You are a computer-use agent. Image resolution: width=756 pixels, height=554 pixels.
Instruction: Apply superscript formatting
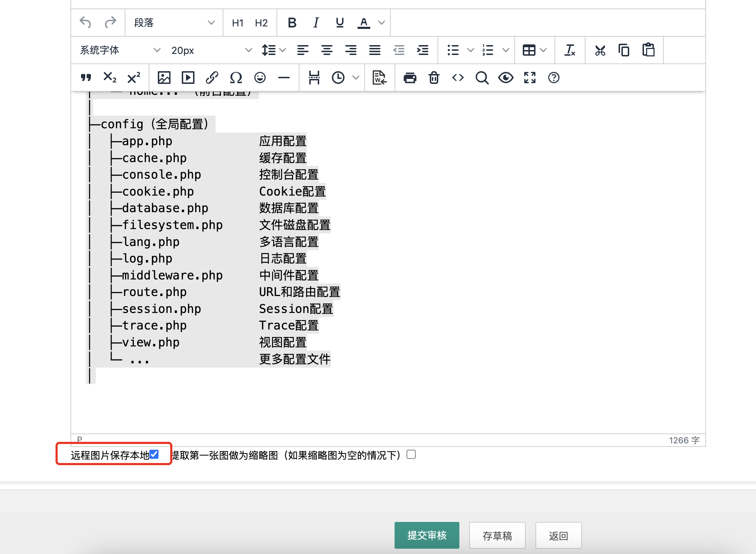[134, 78]
